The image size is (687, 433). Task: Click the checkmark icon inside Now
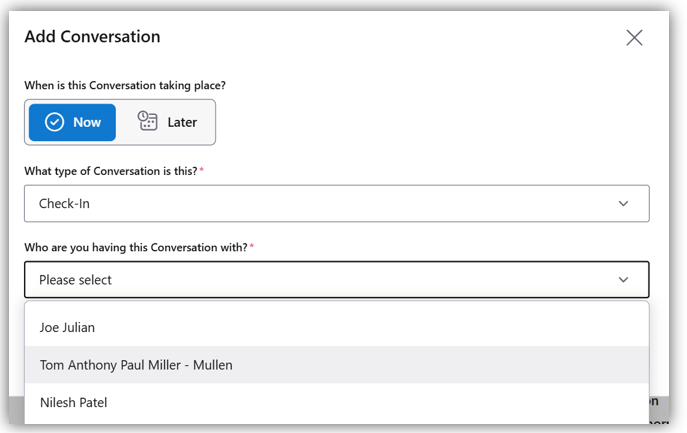pyautogui.click(x=55, y=122)
